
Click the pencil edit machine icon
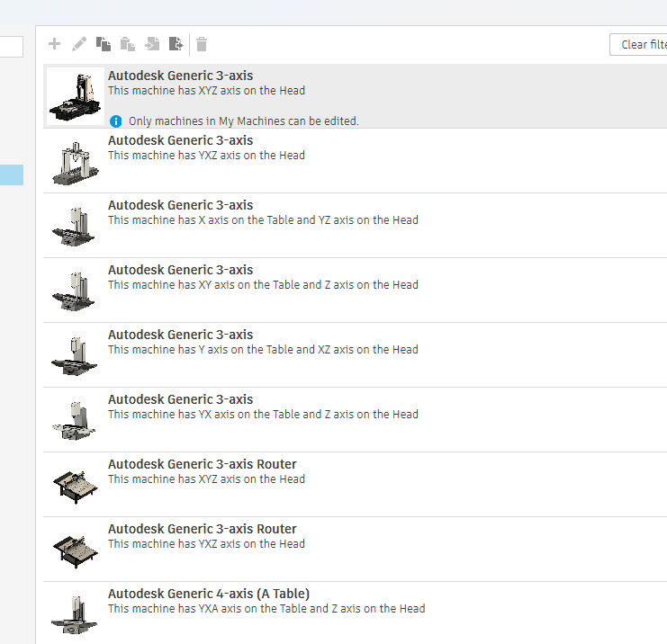click(79, 44)
